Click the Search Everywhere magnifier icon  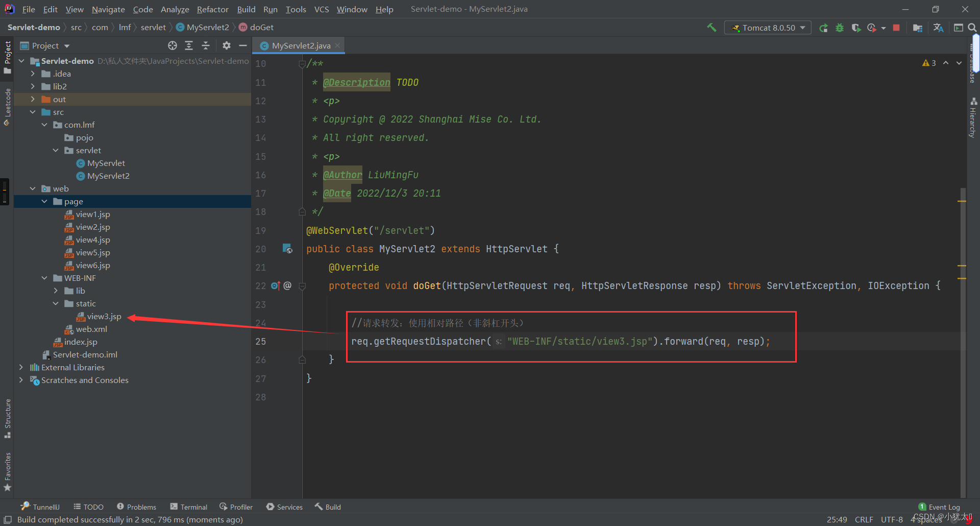(972, 28)
